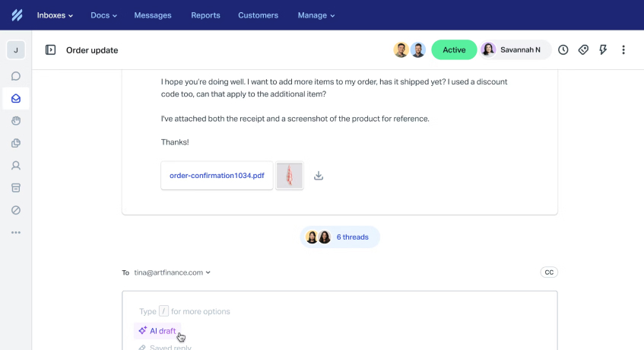Download attachments using download icon
This screenshot has height=350, width=644.
point(319,176)
